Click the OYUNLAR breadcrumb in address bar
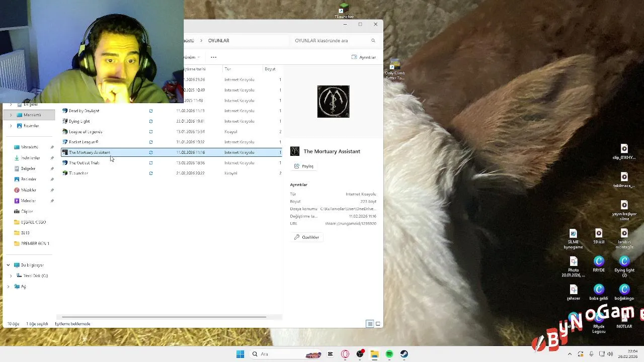The height and width of the screenshot is (362, 644). [218, 41]
